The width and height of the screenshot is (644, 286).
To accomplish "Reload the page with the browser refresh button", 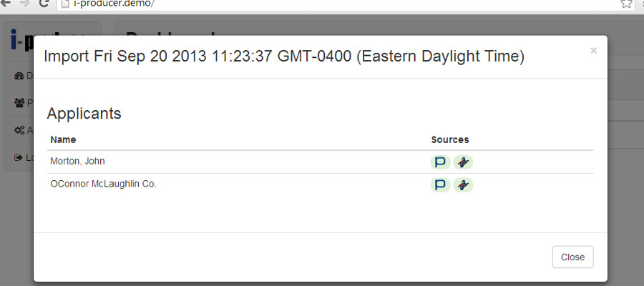I will click(x=44, y=4).
